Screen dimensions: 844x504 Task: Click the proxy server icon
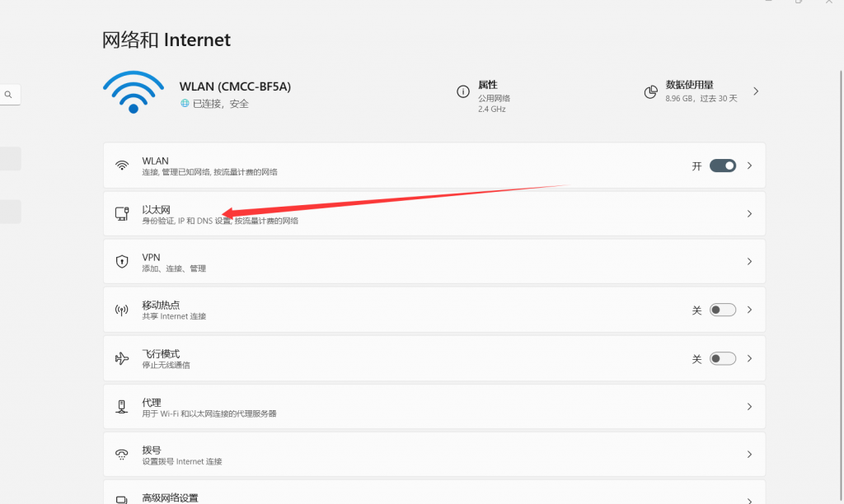[x=122, y=407]
